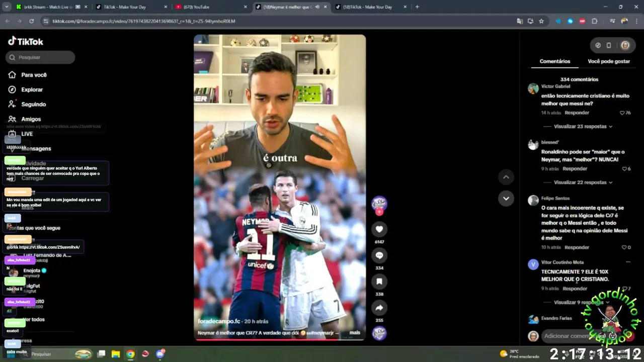Viewport: 644px width, 362px height.
Task: Open the get-app phone icon in top-right pill
Action: [x=609, y=45]
